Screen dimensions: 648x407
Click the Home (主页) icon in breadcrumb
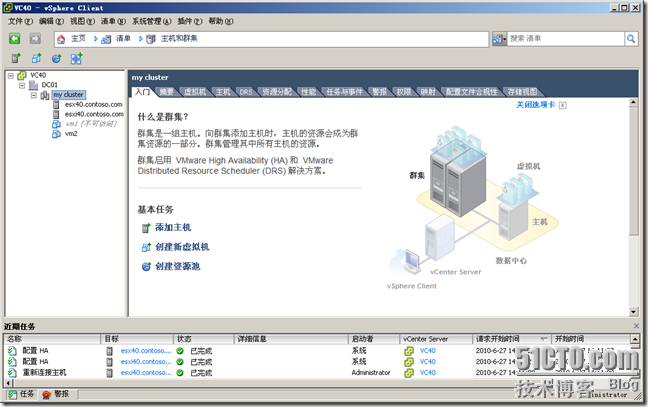(61, 39)
